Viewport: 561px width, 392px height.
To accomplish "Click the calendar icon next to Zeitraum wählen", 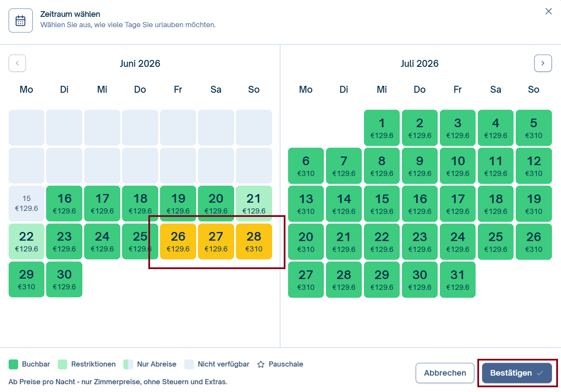I will tap(21, 21).
